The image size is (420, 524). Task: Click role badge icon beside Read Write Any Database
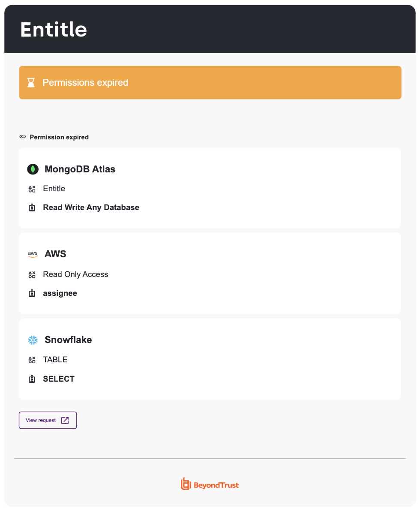coord(32,208)
